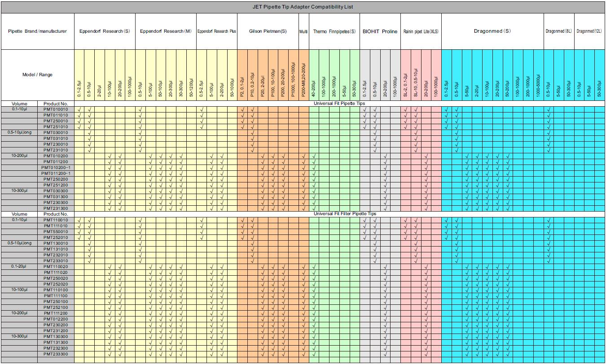Click the Pipette Brand/manufacturer label cell
The width and height of the screenshot is (606, 364).
pos(37,31)
